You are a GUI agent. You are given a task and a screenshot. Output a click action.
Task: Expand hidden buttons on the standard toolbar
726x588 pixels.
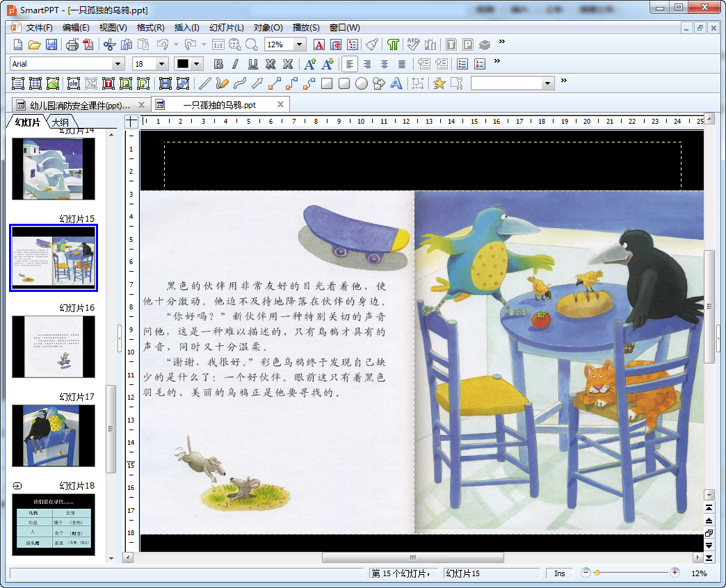point(502,42)
